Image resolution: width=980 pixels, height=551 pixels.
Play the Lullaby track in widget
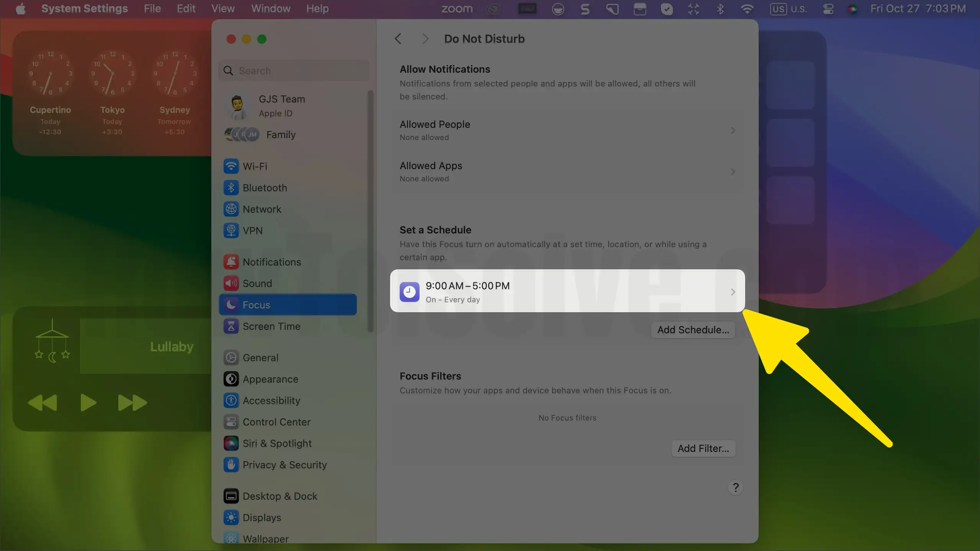tap(88, 403)
